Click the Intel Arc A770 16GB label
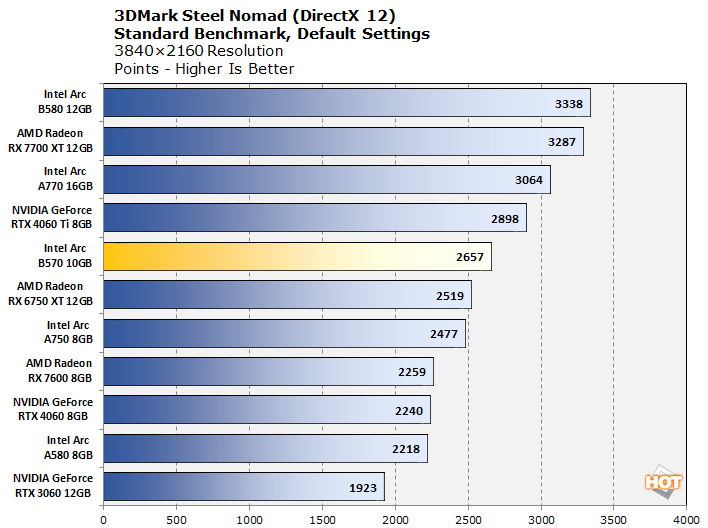 tap(65, 178)
